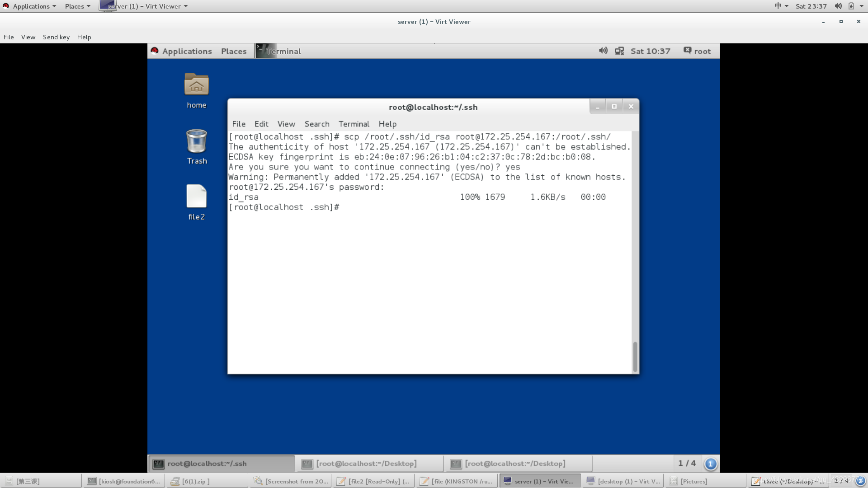Click the guest clock Sat 10:37
Image resolution: width=868 pixels, height=488 pixels.
pos(650,51)
